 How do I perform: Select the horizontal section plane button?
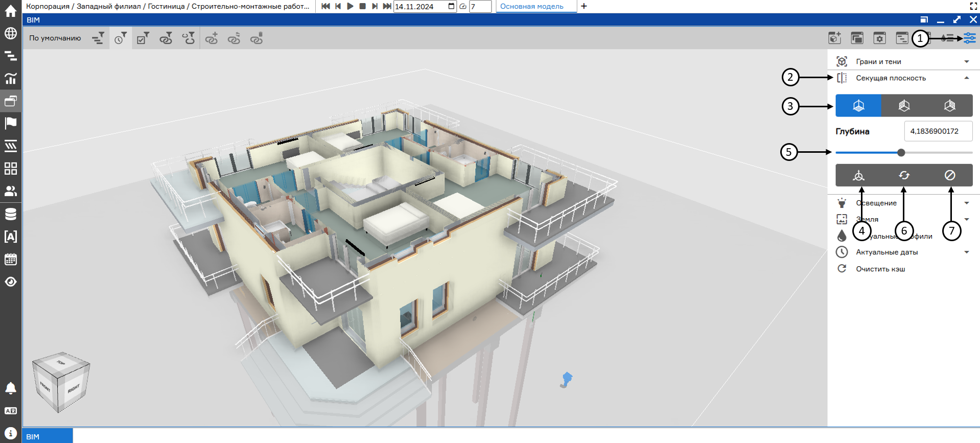[x=858, y=105]
